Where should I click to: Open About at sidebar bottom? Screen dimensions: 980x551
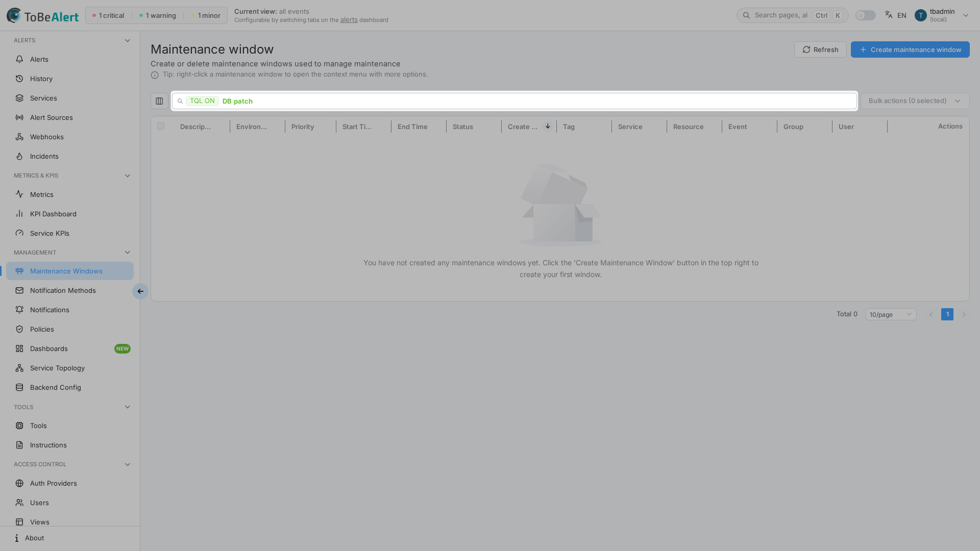point(70,538)
